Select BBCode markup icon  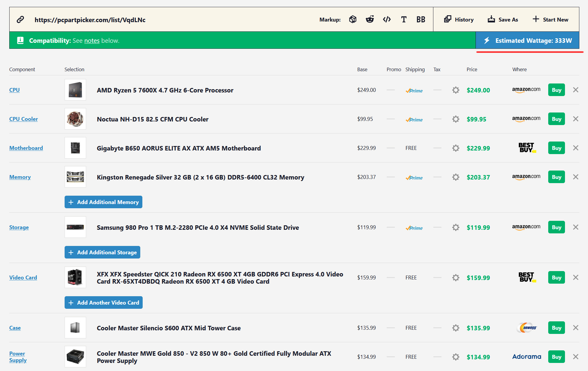pos(421,19)
